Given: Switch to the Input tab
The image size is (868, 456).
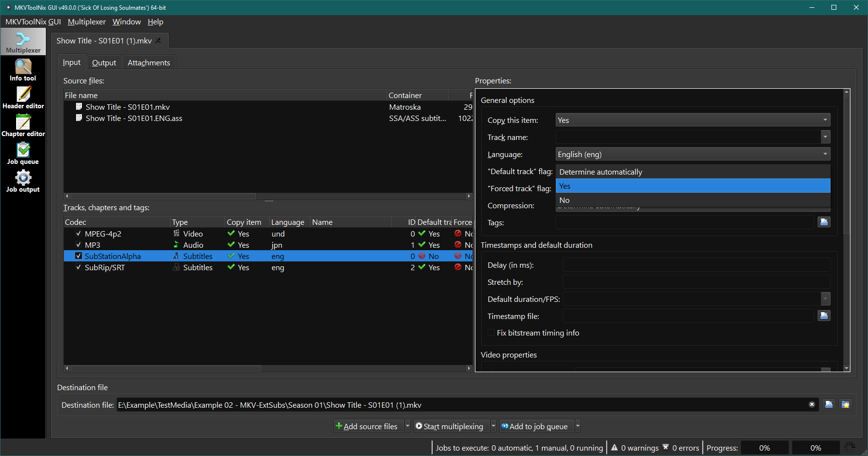Looking at the screenshot, I should (x=72, y=62).
